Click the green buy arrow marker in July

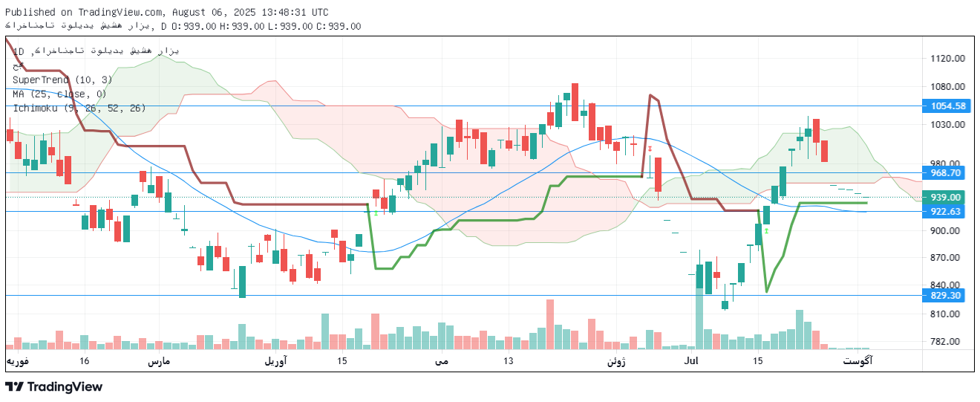[x=766, y=232]
